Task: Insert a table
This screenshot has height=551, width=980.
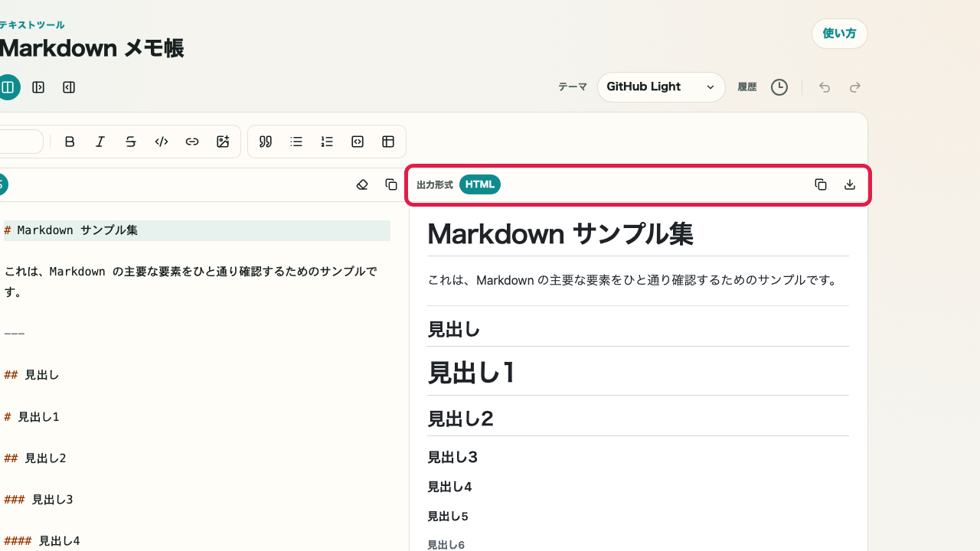Action: 388,142
